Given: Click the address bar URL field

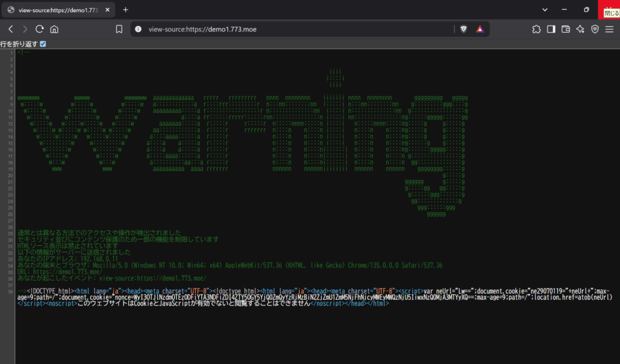Looking at the screenshot, I should pos(291,29).
